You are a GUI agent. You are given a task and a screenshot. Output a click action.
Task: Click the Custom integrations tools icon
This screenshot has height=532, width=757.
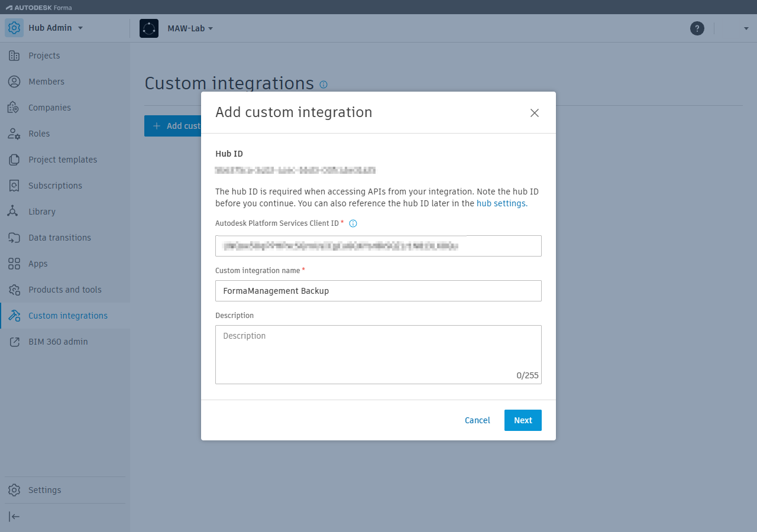point(14,316)
